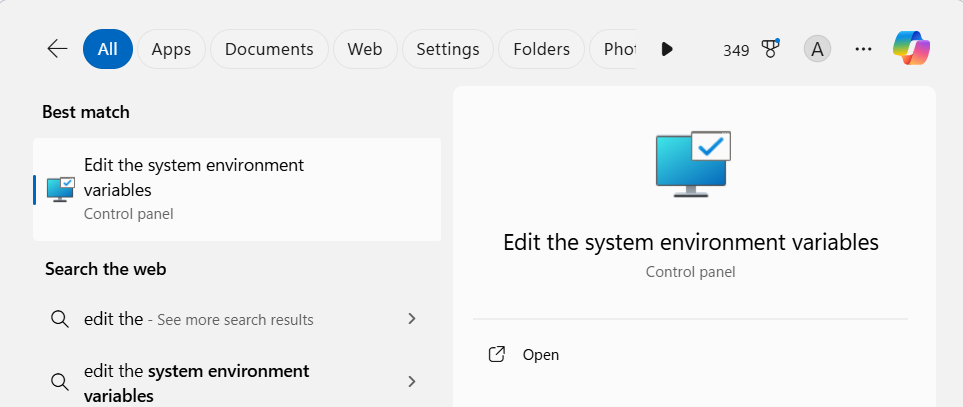Image resolution: width=963 pixels, height=407 pixels.
Task: Click the Open external-link icon
Action: tap(496, 354)
